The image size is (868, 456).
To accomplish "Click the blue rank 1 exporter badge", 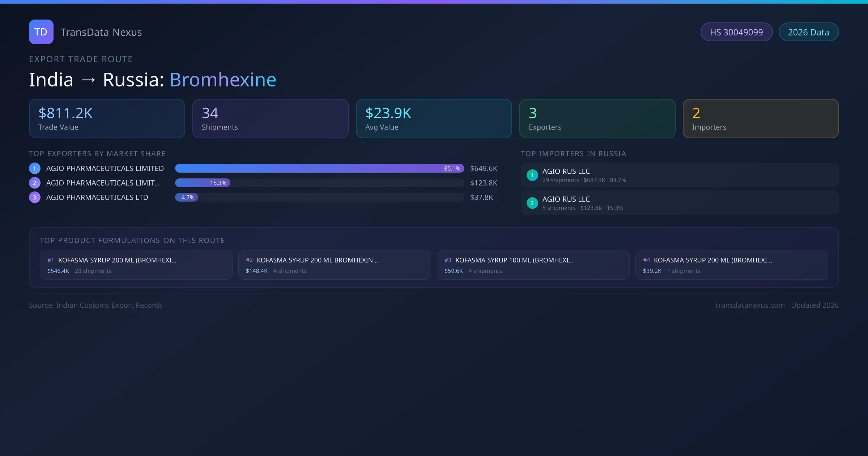I will click(35, 168).
